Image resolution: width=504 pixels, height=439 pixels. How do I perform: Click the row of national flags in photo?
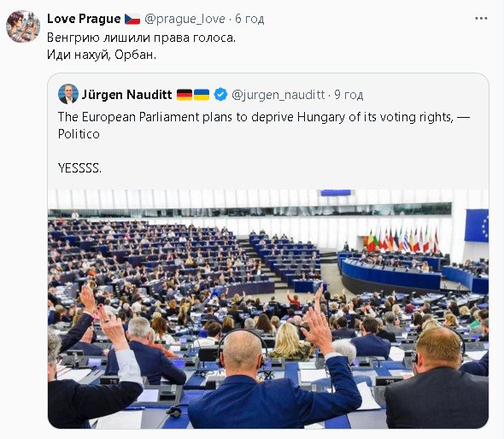pyautogui.click(x=402, y=239)
